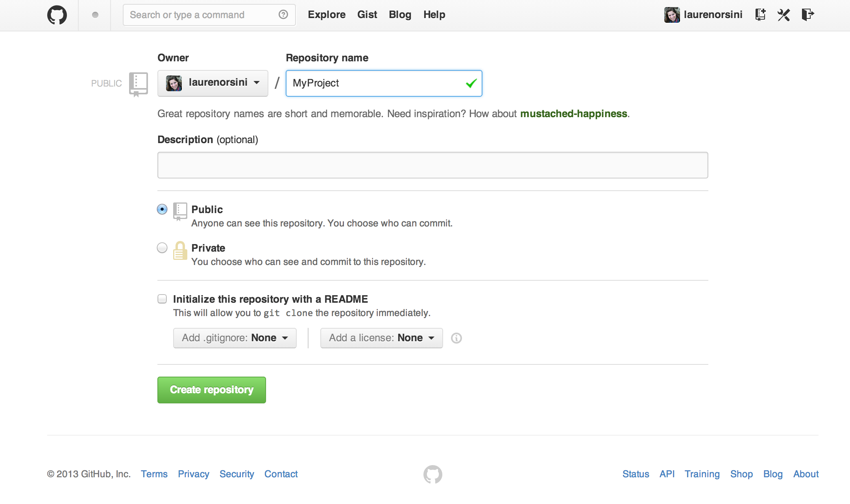
Task: Click the GitHub Octocat logo in header
Action: coord(57,15)
